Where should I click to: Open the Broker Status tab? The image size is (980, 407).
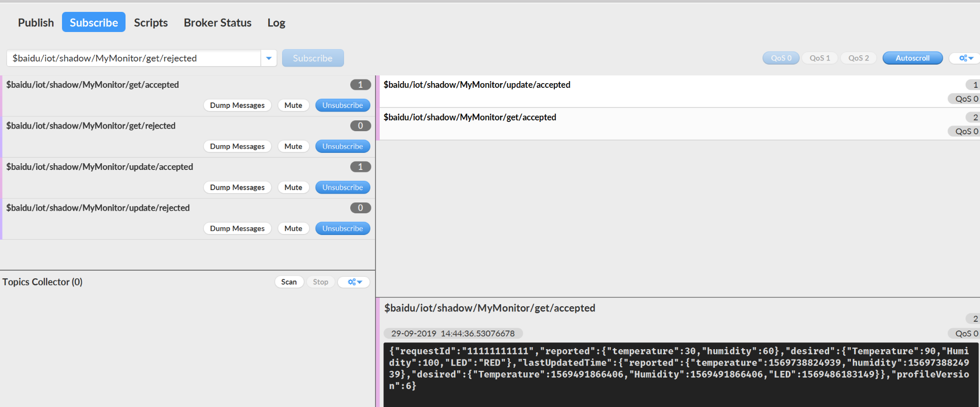(217, 23)
